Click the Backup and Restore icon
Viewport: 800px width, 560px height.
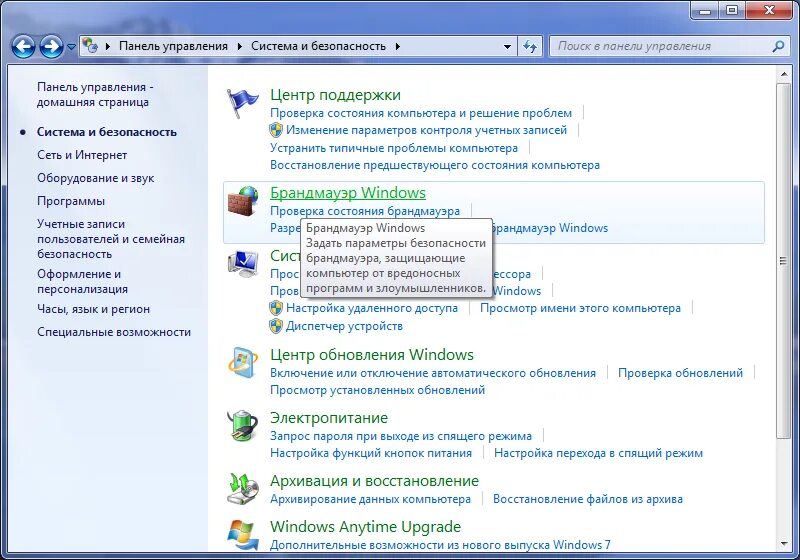click(243, 489)
